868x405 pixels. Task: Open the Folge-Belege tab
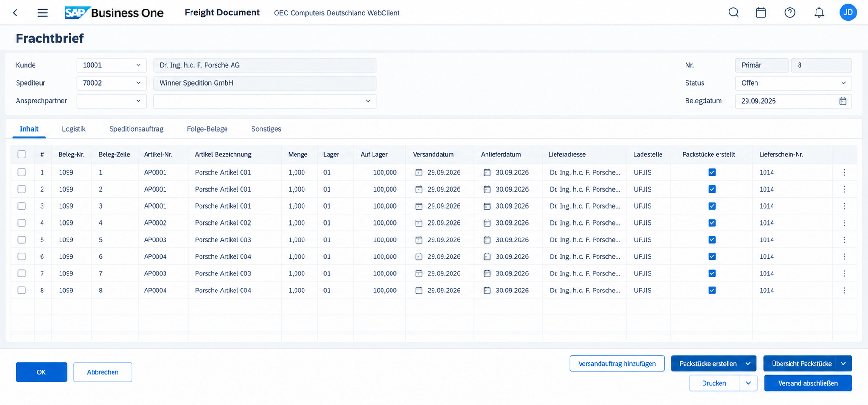point(207,129)
